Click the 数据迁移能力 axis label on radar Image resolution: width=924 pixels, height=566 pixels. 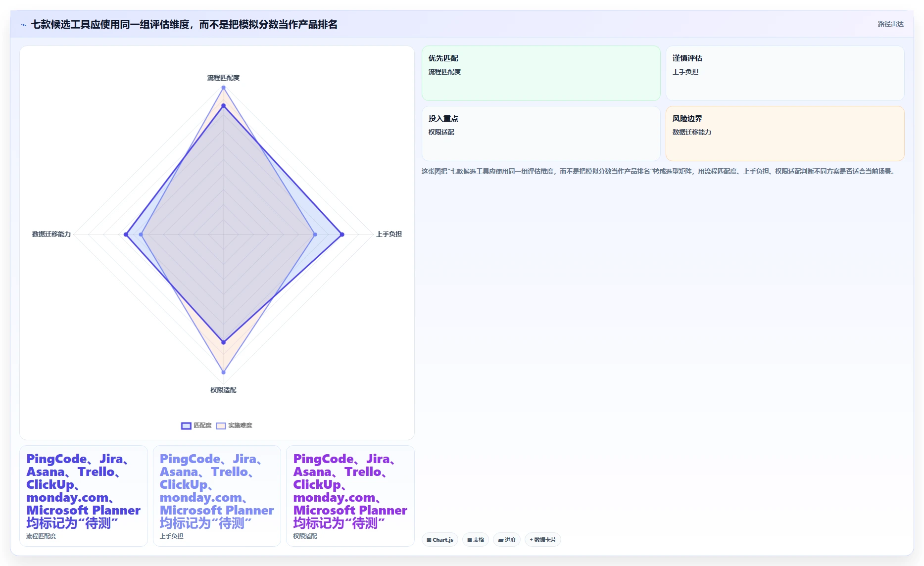click(x=51, y=234)
